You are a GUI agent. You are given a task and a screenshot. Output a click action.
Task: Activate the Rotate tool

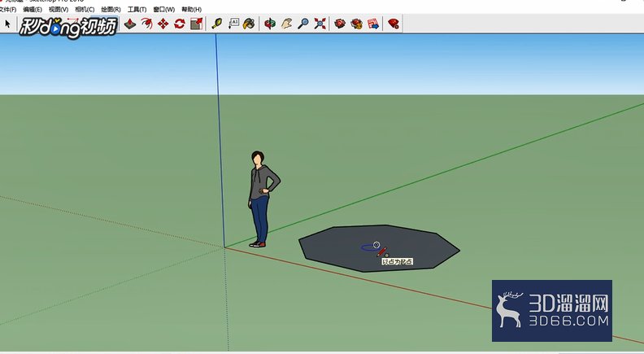pos(180,24)
